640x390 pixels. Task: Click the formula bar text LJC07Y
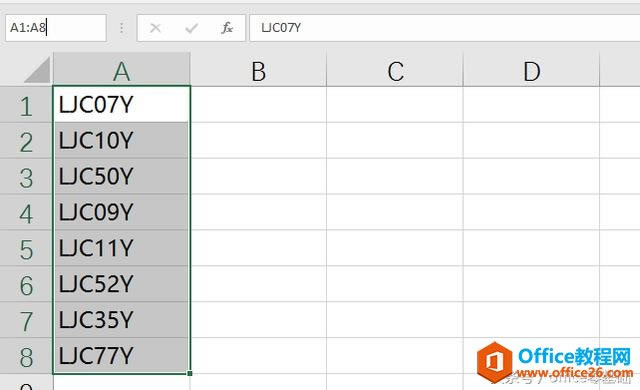pos(281,28)
